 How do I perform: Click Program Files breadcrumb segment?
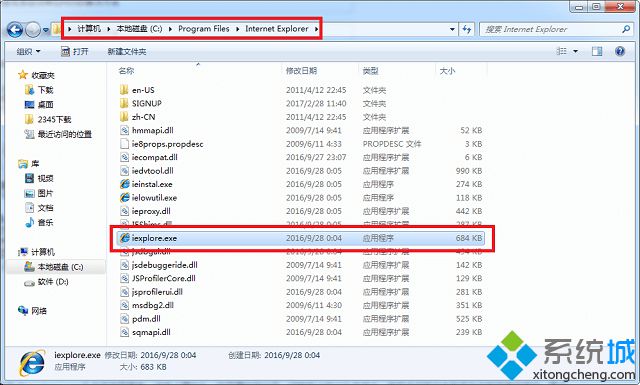(x=204, y=29)
